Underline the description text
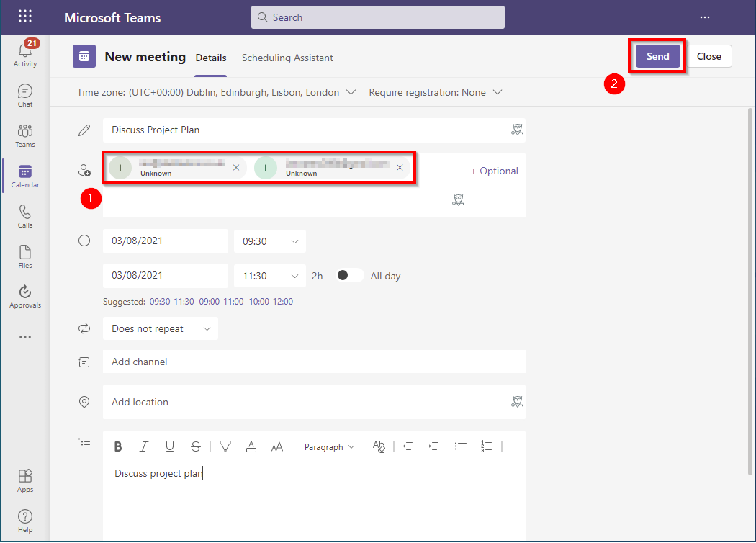756x543 pixels. pos(170,447)
